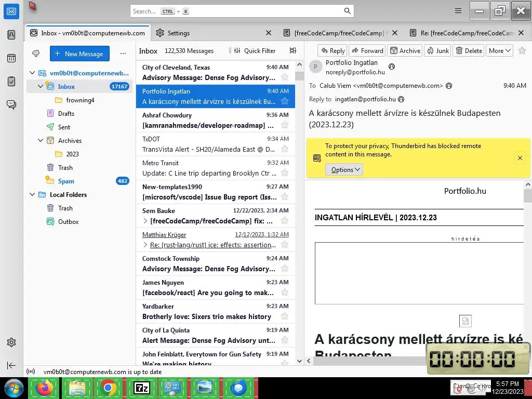Close the Settings tab
The width and height of the screenshot is (532, 399).
point(269,33)
